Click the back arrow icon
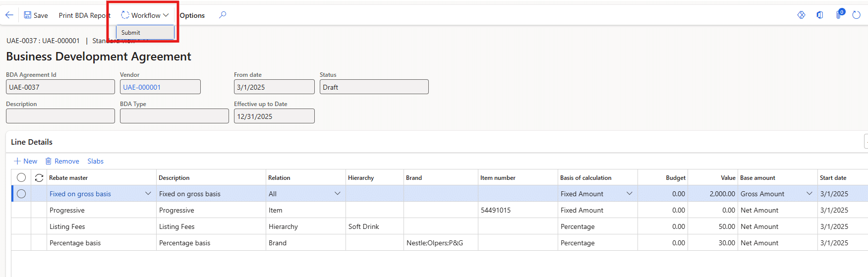The width and height of the screenshot is (868, 277). point(9,15)
